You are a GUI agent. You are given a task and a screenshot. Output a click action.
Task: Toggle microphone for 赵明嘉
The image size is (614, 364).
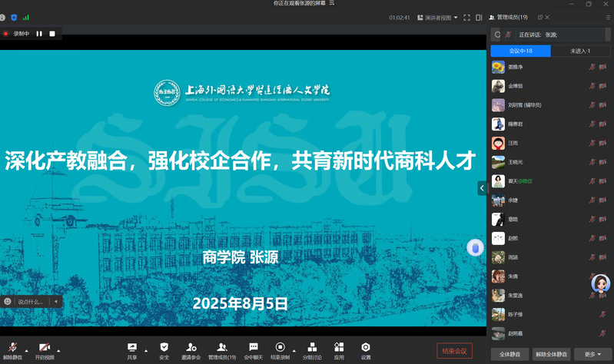point(602,333)
